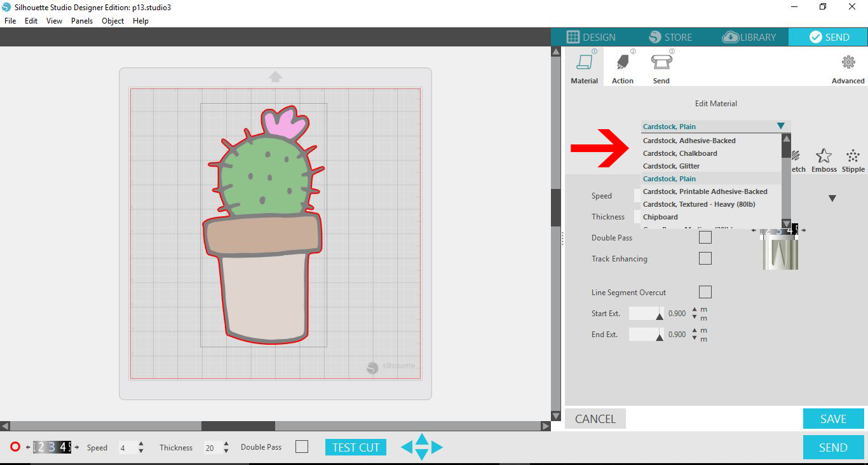The width and height of the screenshot is (868, 465).
Task: Toggle Double Pass in bottom toolbar
Action: (302, 447)
